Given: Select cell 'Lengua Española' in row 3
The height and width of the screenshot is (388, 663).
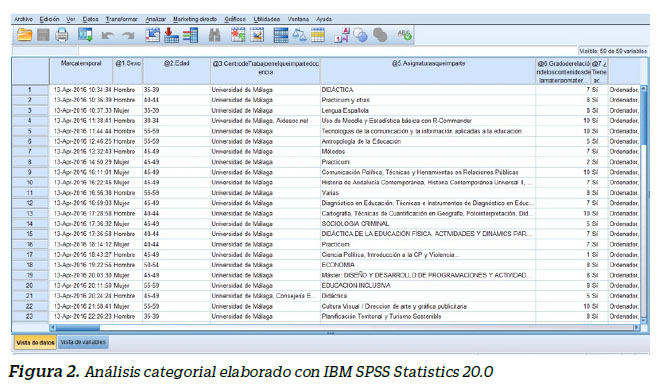Looking at the screenshot, I should click(x=428, y=110).
